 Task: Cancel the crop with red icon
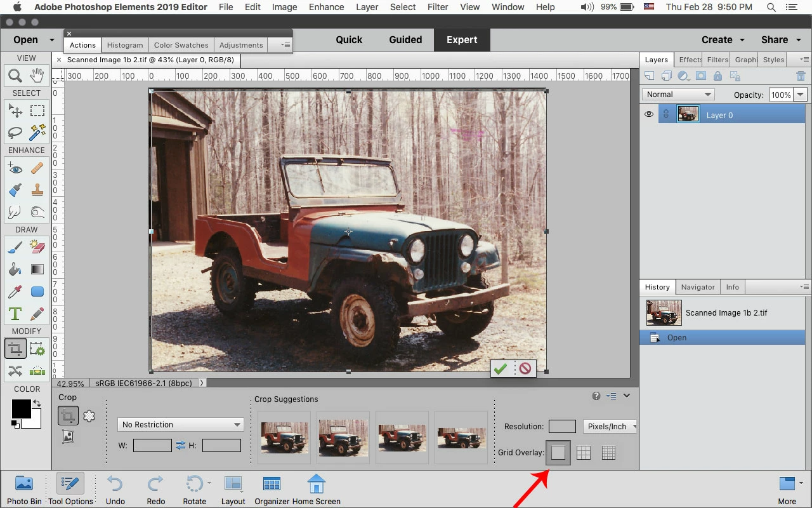point(525,368)
